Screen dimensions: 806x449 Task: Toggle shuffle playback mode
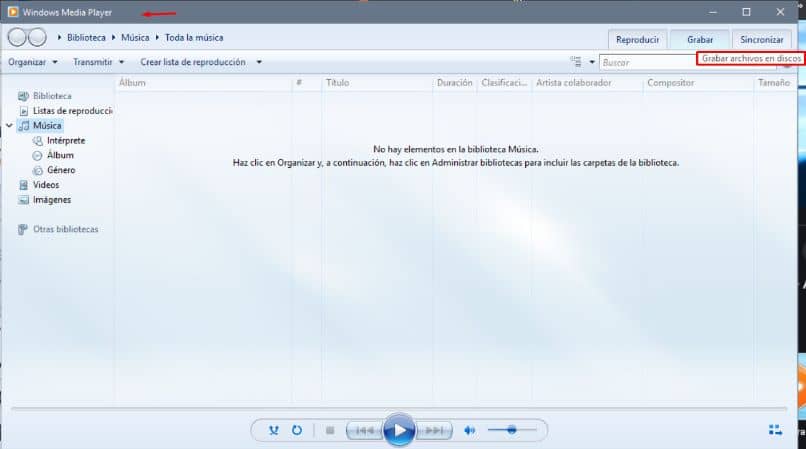[x=273, y=430]
